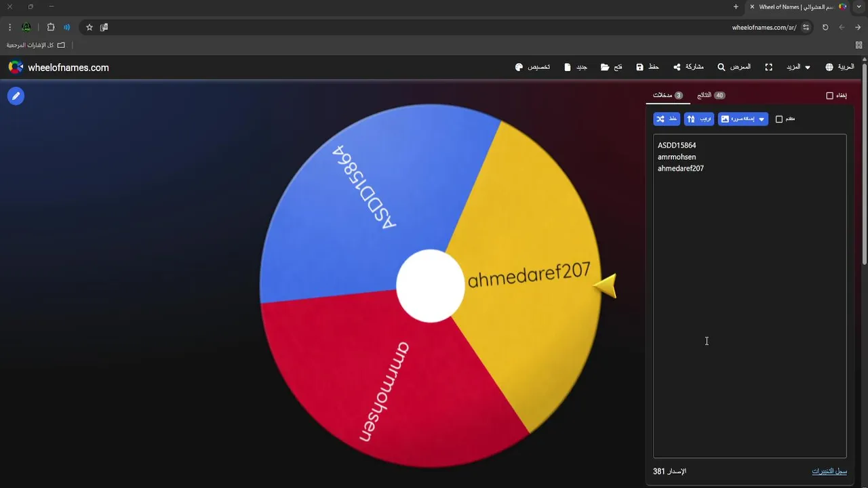Open the all bookmarks folder

36,45
